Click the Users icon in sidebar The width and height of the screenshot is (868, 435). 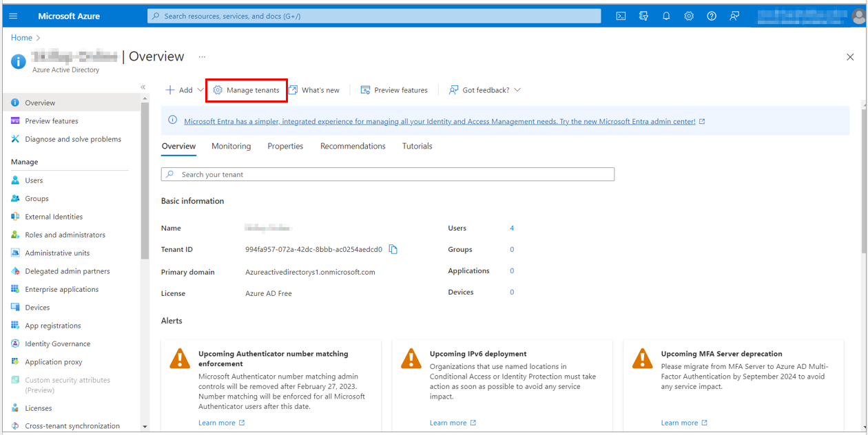point(15,180)
